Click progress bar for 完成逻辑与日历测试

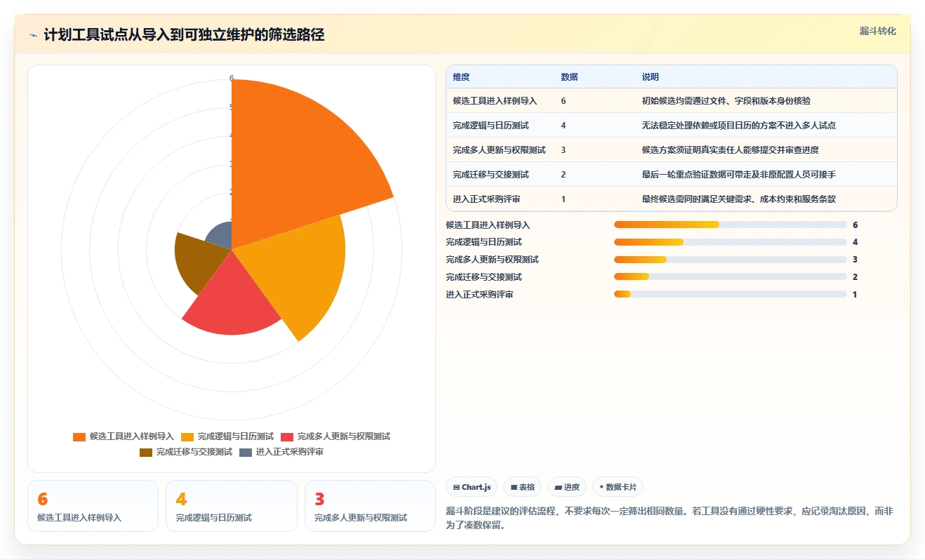click(730, 242)
